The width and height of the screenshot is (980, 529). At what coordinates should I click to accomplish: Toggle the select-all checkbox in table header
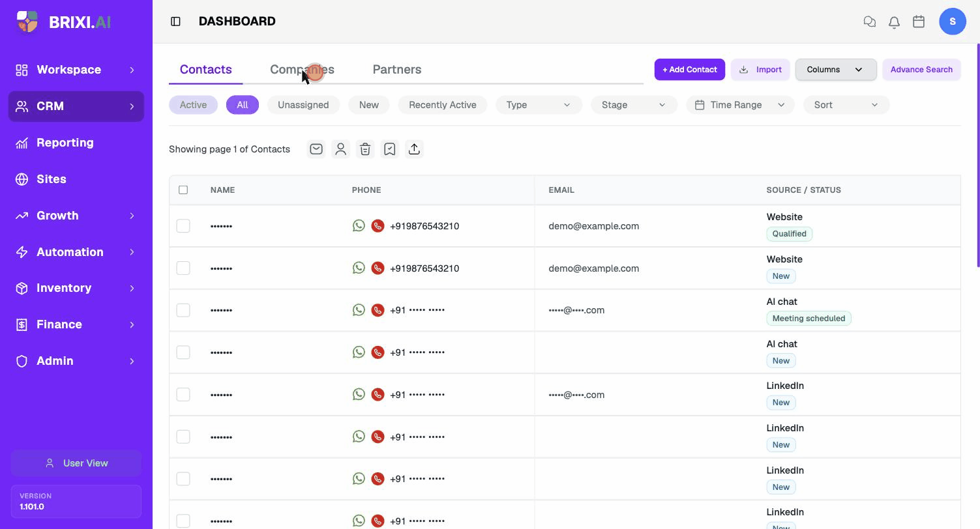pyautogui.click(x=183, y=190)
